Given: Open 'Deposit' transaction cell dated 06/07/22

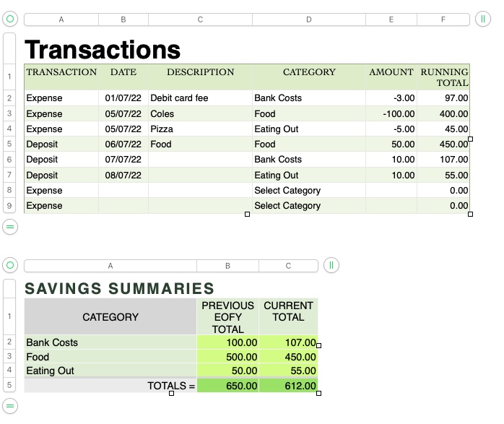Looking at the screenshot, I should (61, 144).
